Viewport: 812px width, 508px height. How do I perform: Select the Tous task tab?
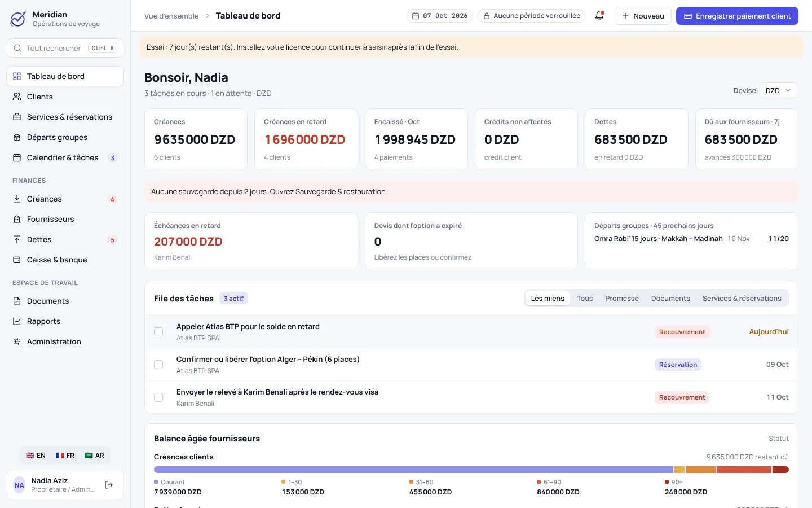(x=585, y=298)
